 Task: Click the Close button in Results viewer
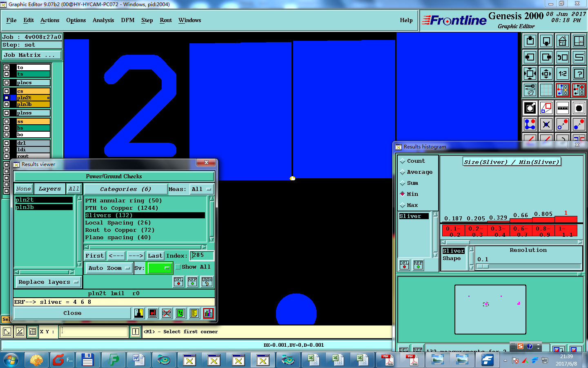pyautogui.click(x=72, y=313)
